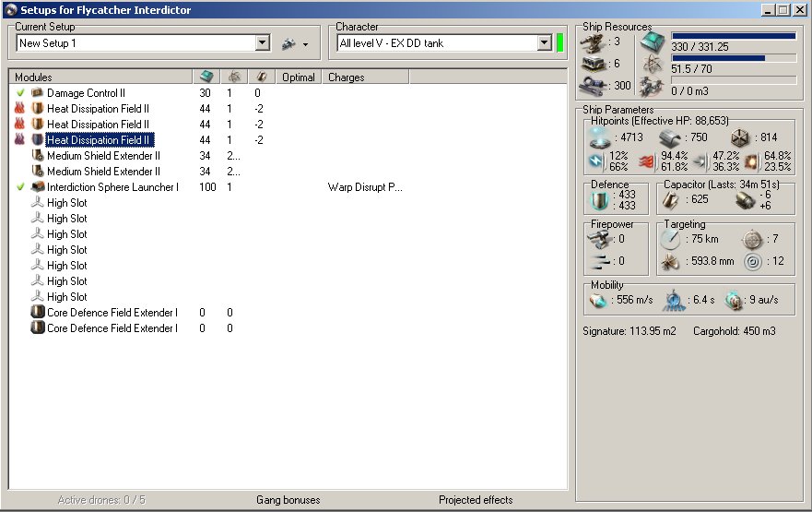Select the first empty High Slot
The height and width of the screenshot is (512, 812).
pyautogui.click(x=66, y=203)
